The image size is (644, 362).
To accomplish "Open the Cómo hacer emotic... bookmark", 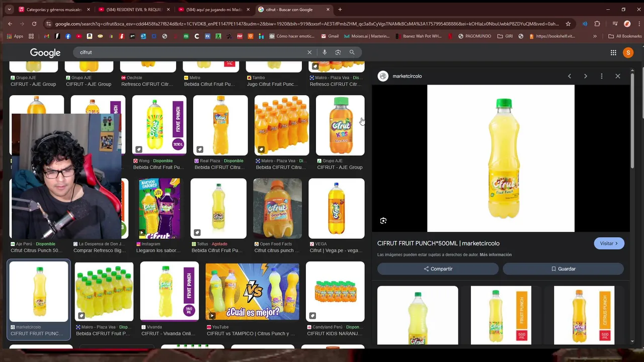I will 292,36.
